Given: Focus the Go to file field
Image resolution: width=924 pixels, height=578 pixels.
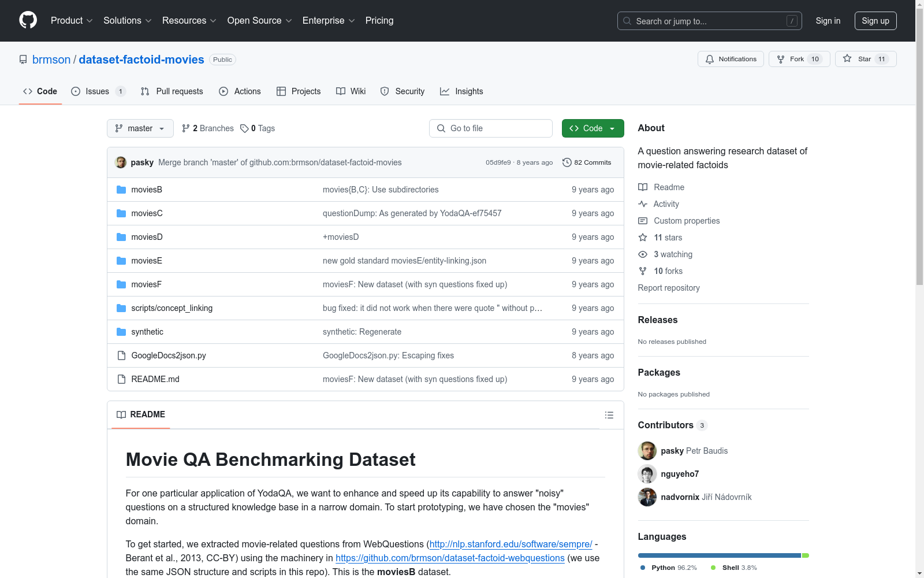Looking at the screenshot, I should click(x=491, y=128).
